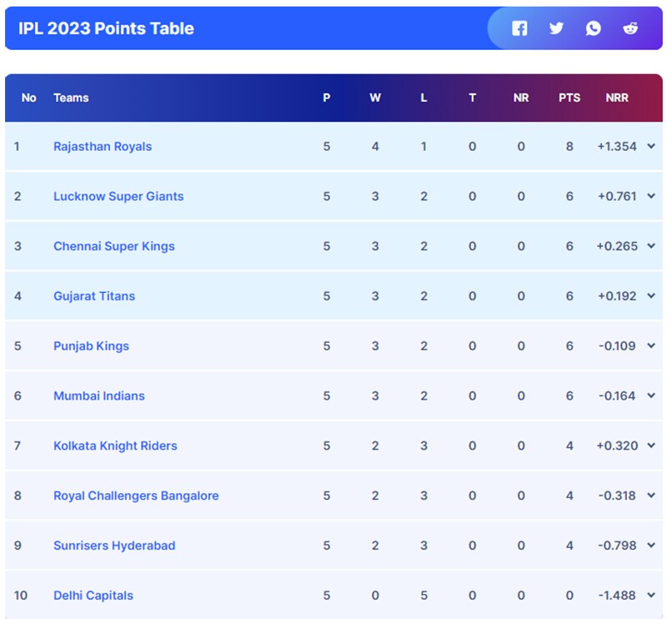Expand Lucknow Super Giants row chevron
Image resolution: width=672 pixels, height=619 pixels.
click(x=651, y=196)
